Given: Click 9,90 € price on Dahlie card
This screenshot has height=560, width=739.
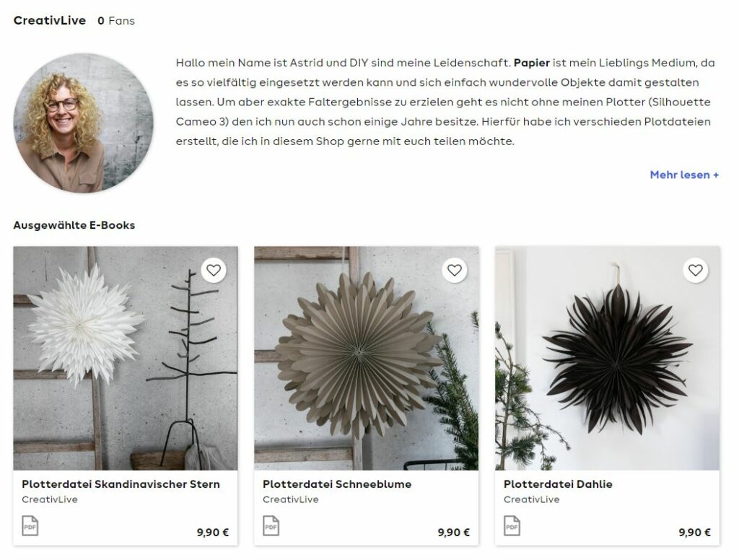Looking at the screenshot, I should (695, 532).
